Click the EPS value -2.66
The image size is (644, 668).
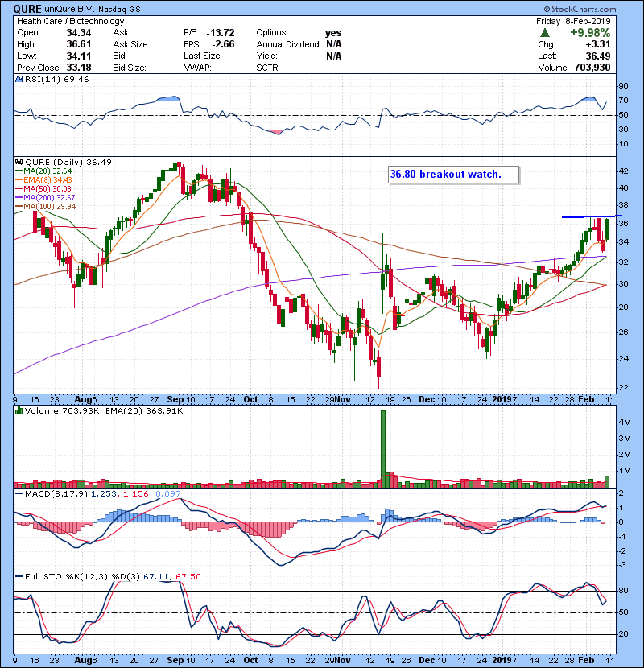pyautogui.click(x=223, y=44)
